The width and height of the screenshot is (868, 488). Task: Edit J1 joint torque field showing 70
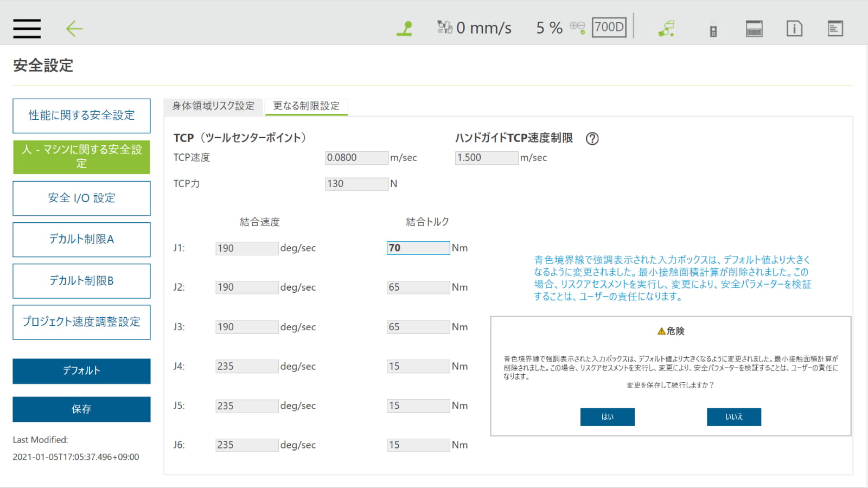418,248
